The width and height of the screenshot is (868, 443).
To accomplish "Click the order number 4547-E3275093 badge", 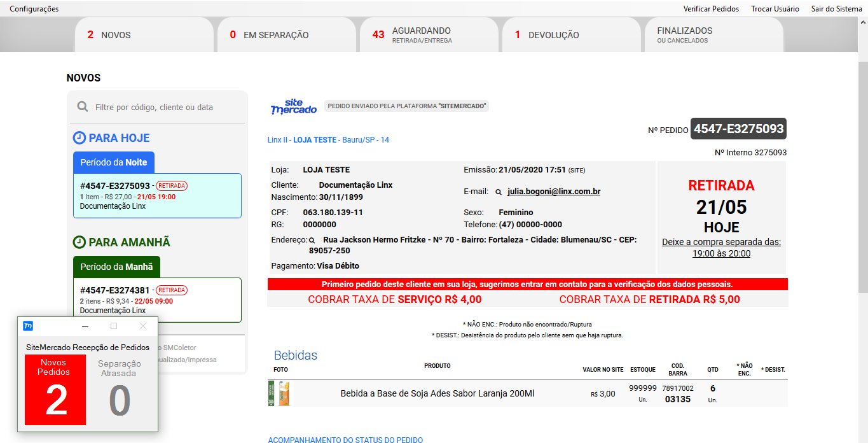I will click(738, 129).
